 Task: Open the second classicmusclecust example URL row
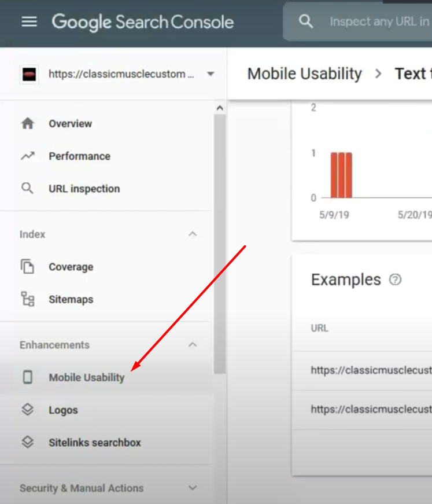pyautogui.click(x=361, y=410)
